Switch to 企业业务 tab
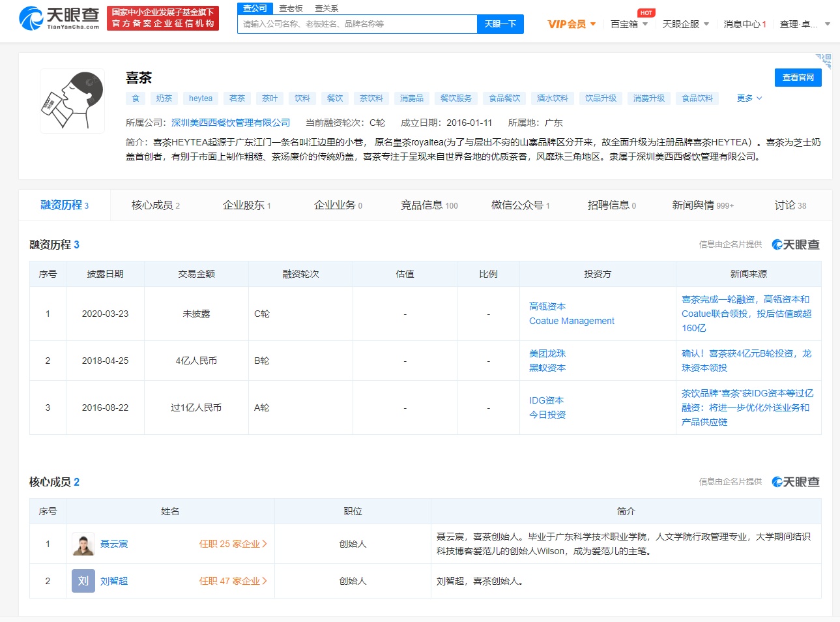The width and height of the screenshot is (840, 622). (x=338, y=205)
